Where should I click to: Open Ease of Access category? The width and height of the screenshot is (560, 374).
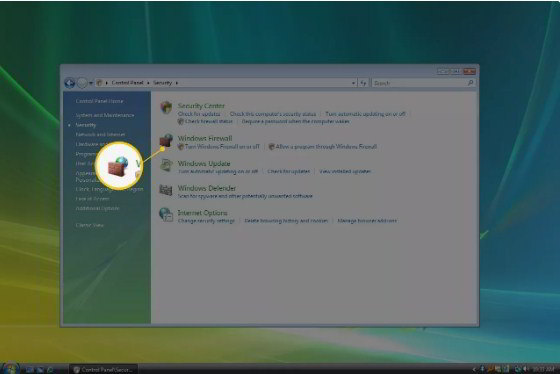coord(92,199)
